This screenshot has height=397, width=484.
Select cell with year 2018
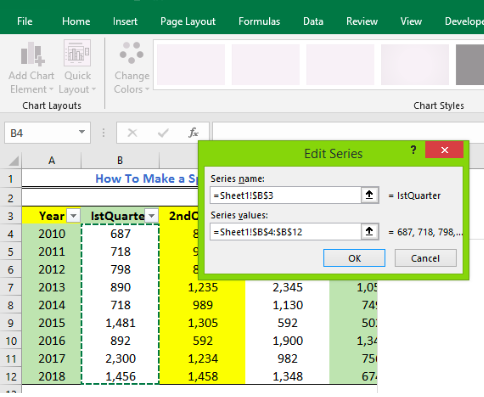[x=51, y=376]
